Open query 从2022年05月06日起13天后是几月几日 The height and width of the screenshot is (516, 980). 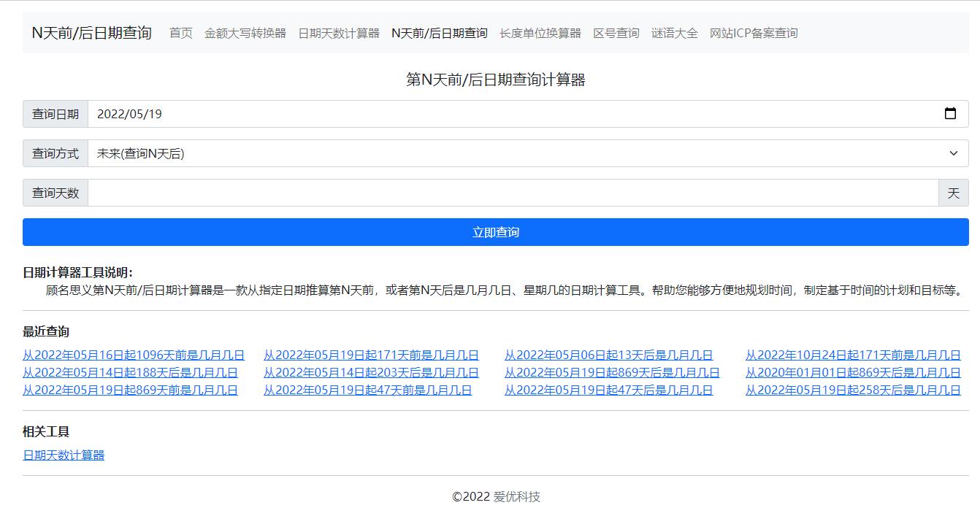[609, 354]
